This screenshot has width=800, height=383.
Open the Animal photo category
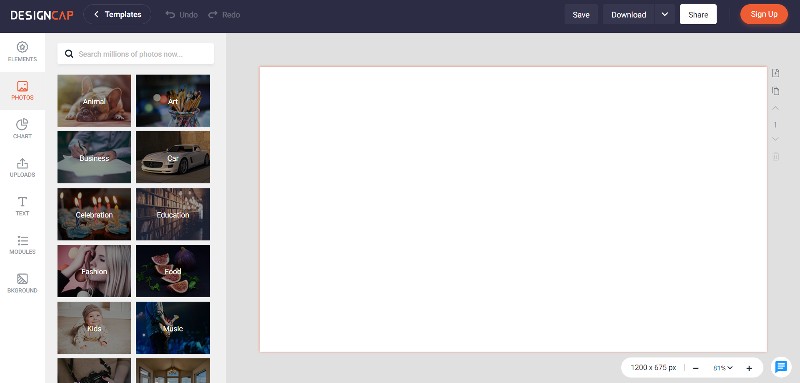click(x=94, y=101)
